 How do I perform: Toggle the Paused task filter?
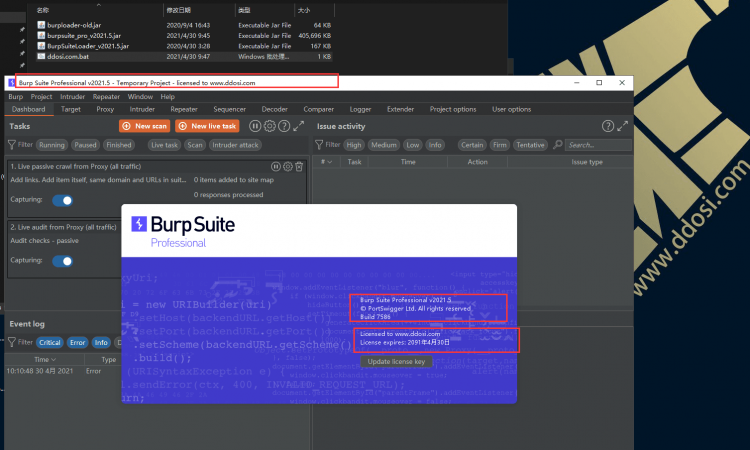click(85, 145)
